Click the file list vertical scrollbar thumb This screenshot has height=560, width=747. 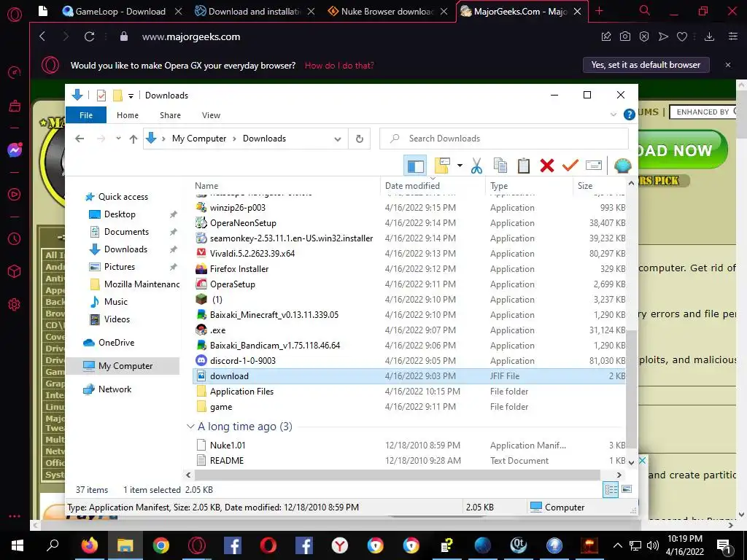(631, 388)
